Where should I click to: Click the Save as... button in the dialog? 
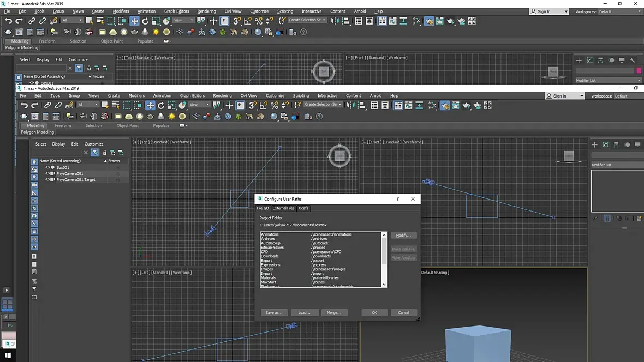coord(274,312)
